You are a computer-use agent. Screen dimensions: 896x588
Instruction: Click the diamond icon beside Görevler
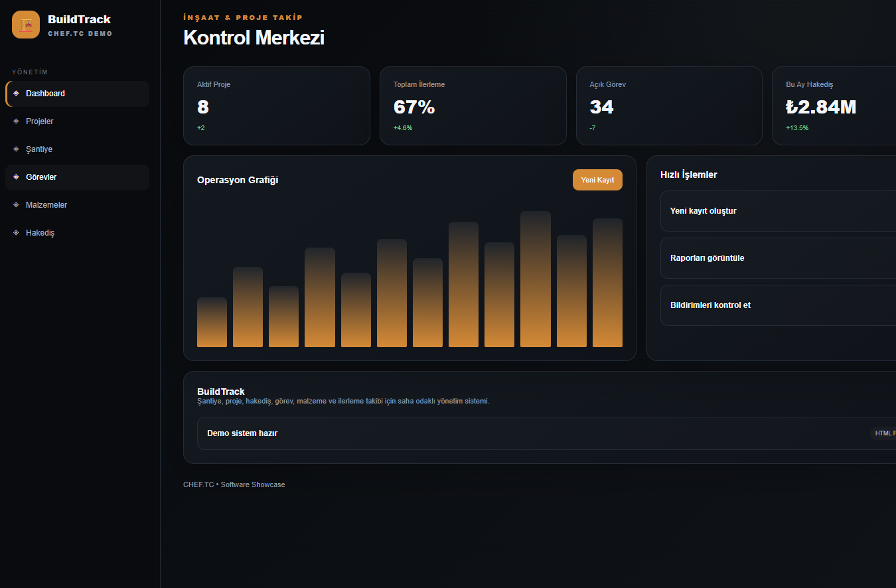click(16, 177)
